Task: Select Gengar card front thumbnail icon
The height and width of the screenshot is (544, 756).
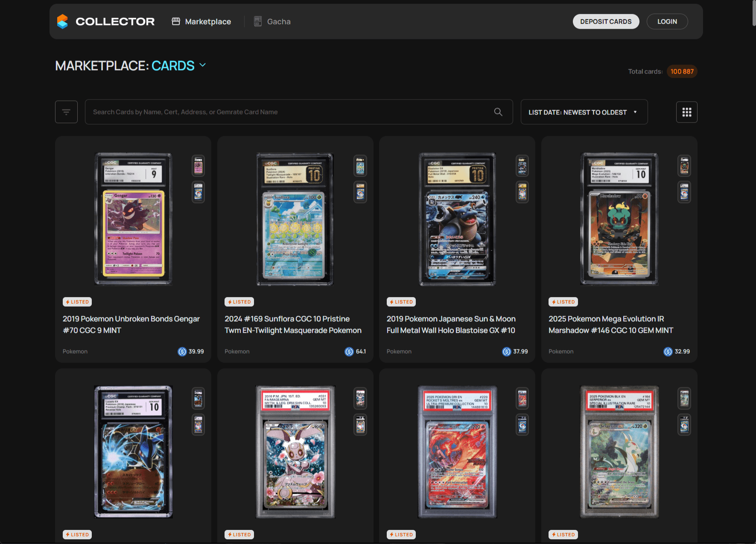Action: pos(198,166)
